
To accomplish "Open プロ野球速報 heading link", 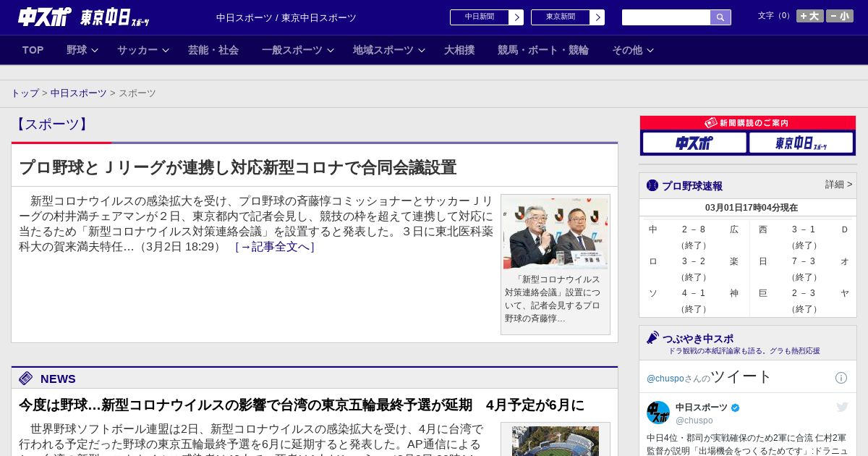I will (x=692, y=186).
